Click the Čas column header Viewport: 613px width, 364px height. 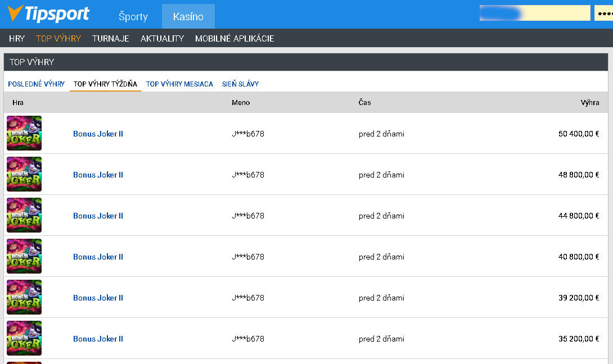[x=365, y=102]
